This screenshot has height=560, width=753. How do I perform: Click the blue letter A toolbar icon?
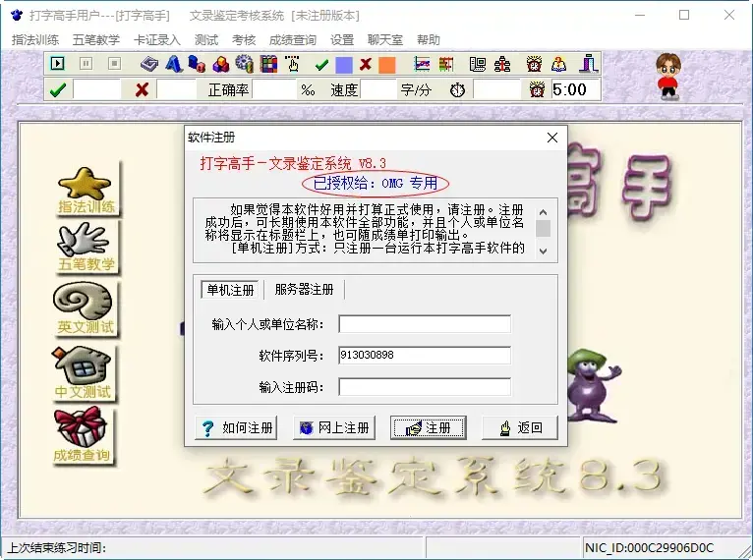click(174, 64)
